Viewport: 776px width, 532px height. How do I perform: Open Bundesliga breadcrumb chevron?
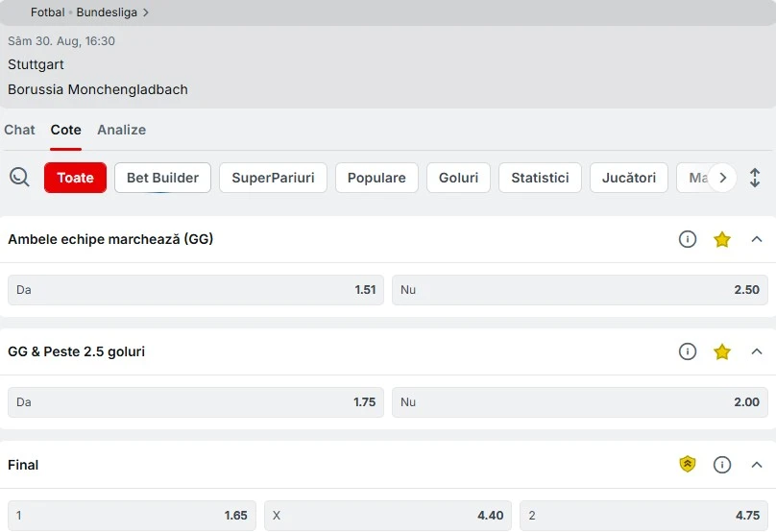[x=146, y=12]
